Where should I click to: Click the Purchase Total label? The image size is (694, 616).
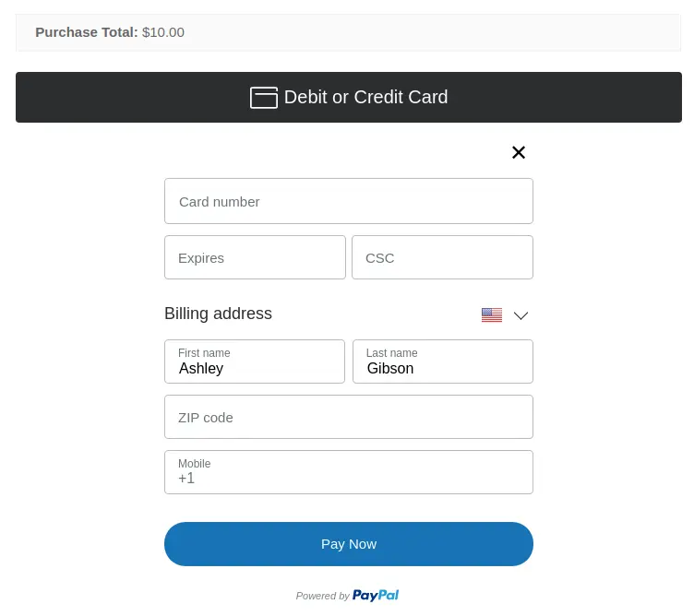pos(87,32)
